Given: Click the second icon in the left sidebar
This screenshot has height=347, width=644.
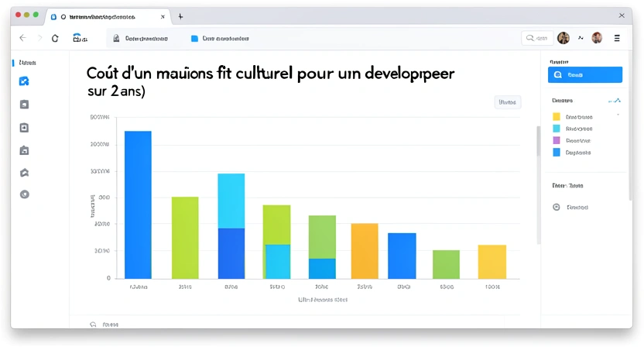Looking at the screenshot, I should tap(24, 105).
